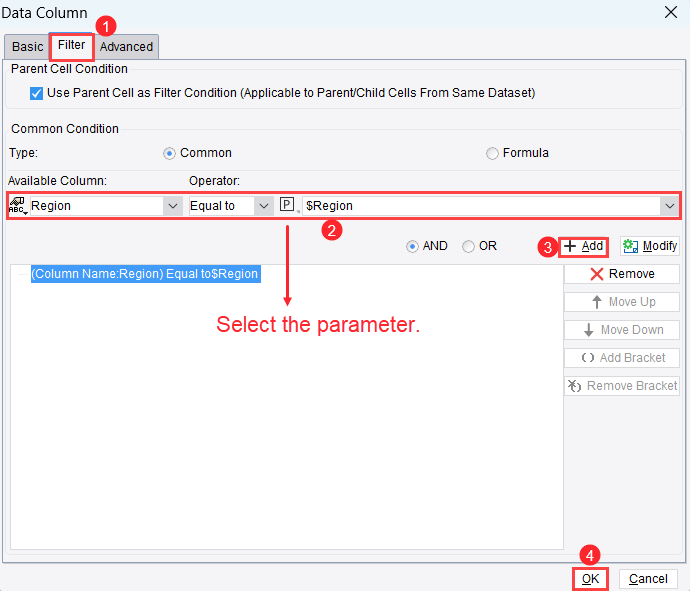Click the parameter type P icon
Screen dimensions: 690x591
[287, 205]
